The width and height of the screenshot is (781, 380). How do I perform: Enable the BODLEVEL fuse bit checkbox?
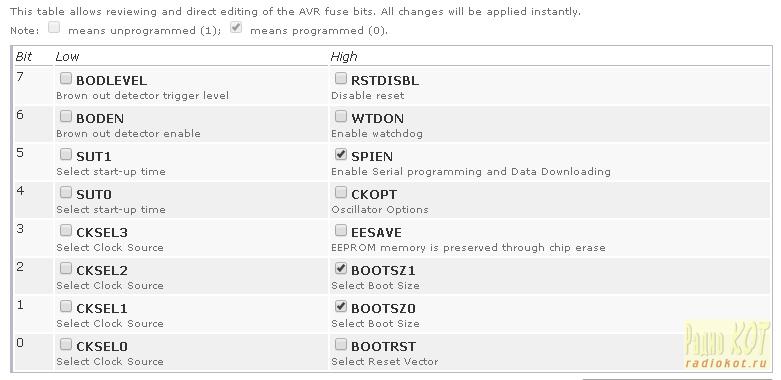(66, 79)
